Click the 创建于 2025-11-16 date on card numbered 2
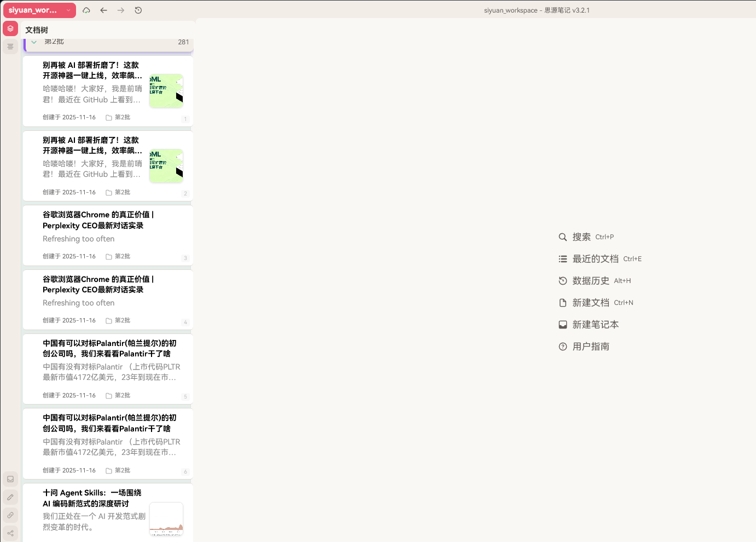Image resolution: width=756 pixels, height=542 pixels. 69,193
